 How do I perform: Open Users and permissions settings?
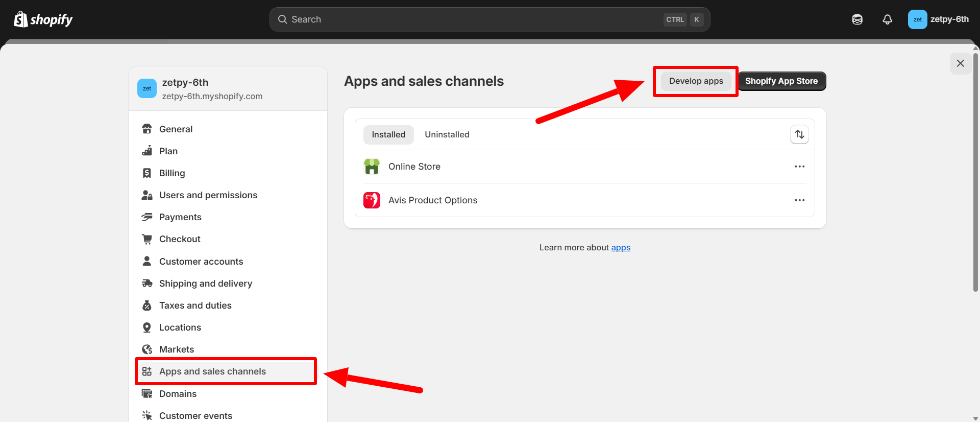click(208, 195)
